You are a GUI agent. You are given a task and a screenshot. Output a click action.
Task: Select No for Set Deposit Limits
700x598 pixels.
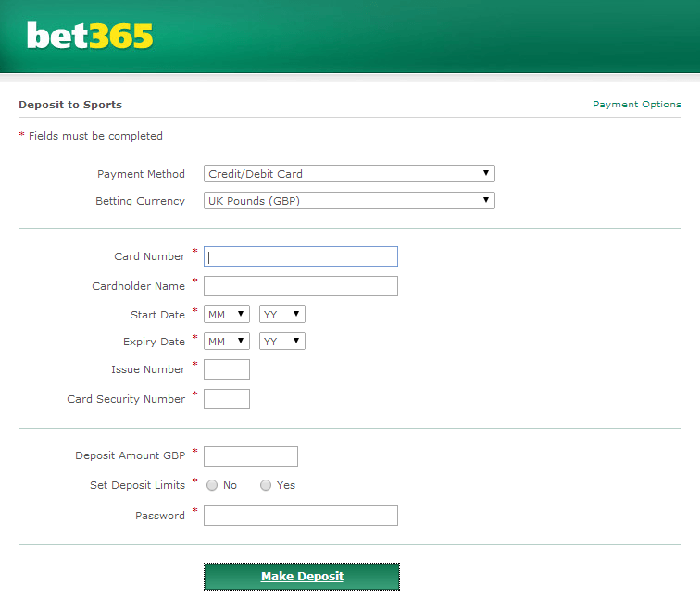point(212,485)
